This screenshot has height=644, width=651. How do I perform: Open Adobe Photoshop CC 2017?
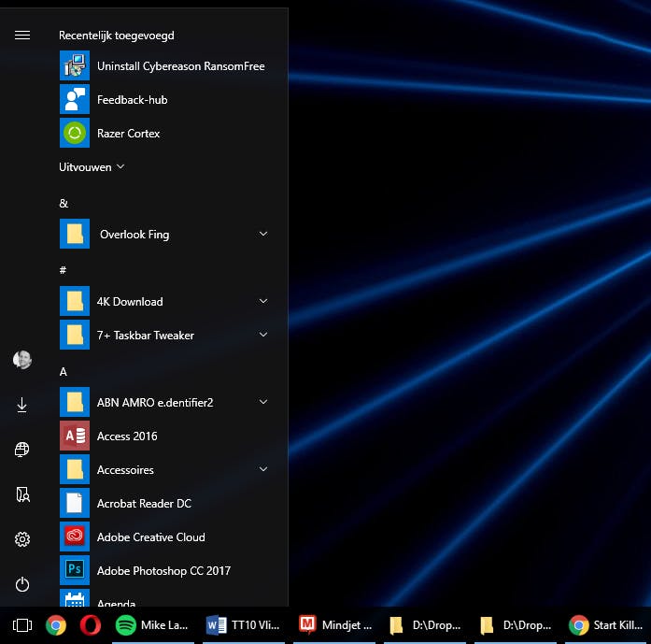pyautogui.click(x=163, y=571)
